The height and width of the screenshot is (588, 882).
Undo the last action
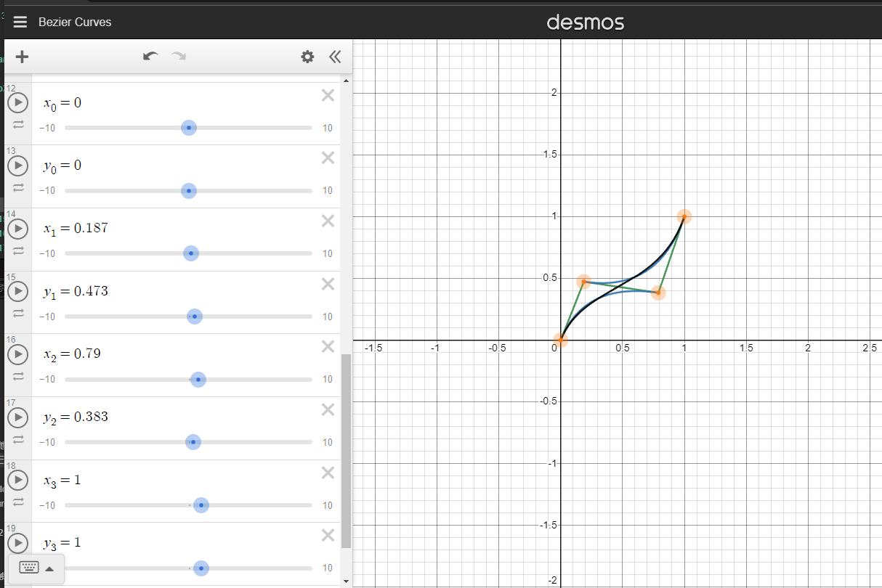[x=150, y=57]
